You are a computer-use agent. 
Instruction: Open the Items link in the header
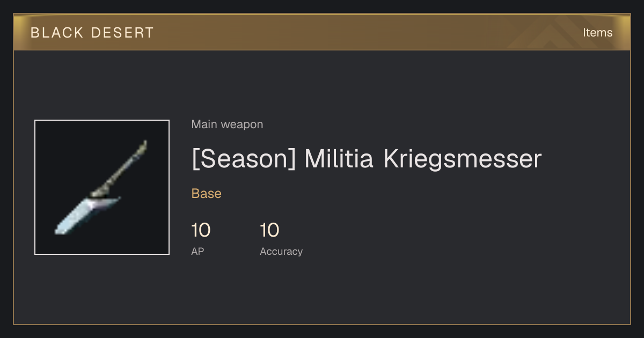point(597,33)
